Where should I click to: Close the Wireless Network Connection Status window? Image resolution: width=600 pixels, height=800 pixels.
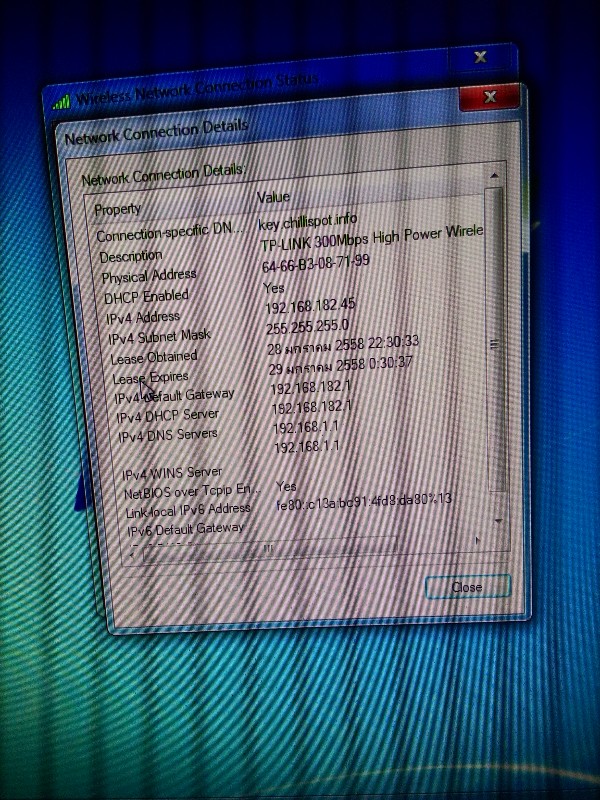(480, 57)
